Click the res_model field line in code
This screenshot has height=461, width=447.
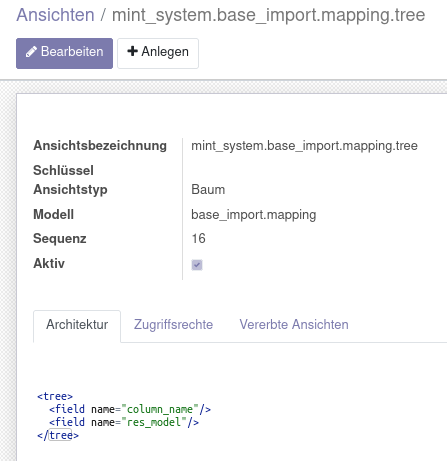click(x=124, y=422)
